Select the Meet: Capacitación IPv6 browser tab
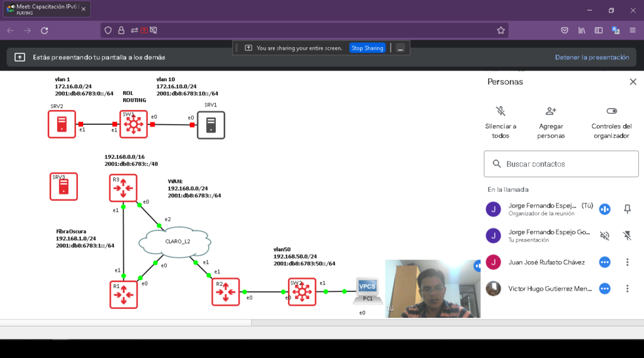 [x=45, y=9]
